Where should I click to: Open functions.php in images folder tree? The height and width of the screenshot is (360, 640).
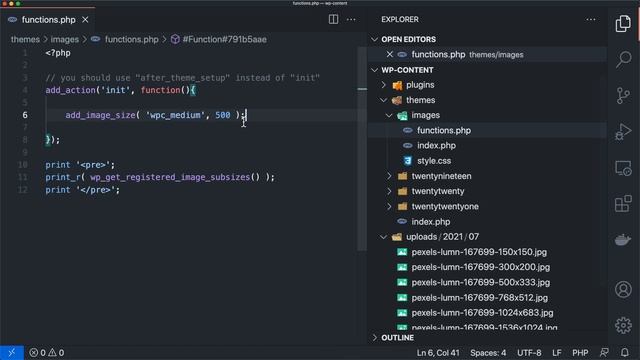coord(444,130)
